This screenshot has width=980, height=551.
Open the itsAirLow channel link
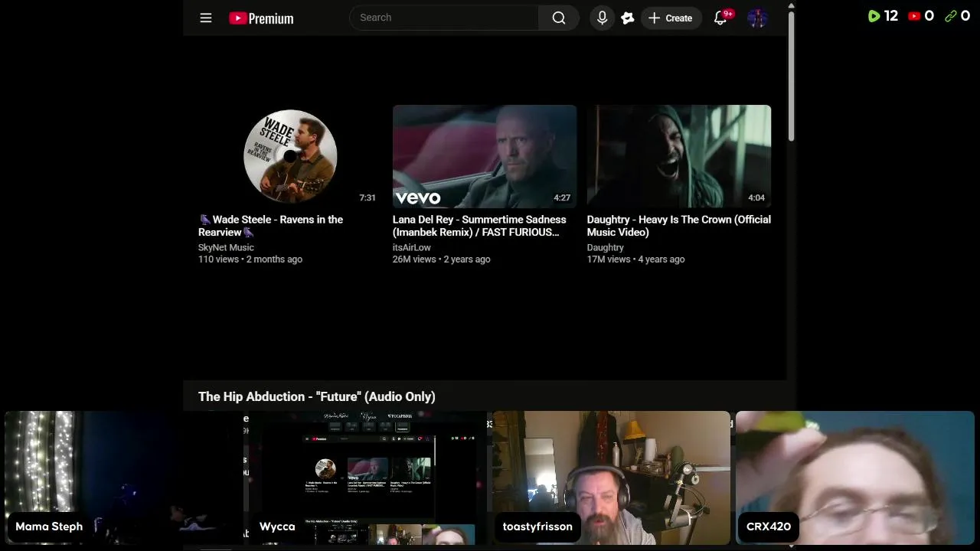coord(412,247)
